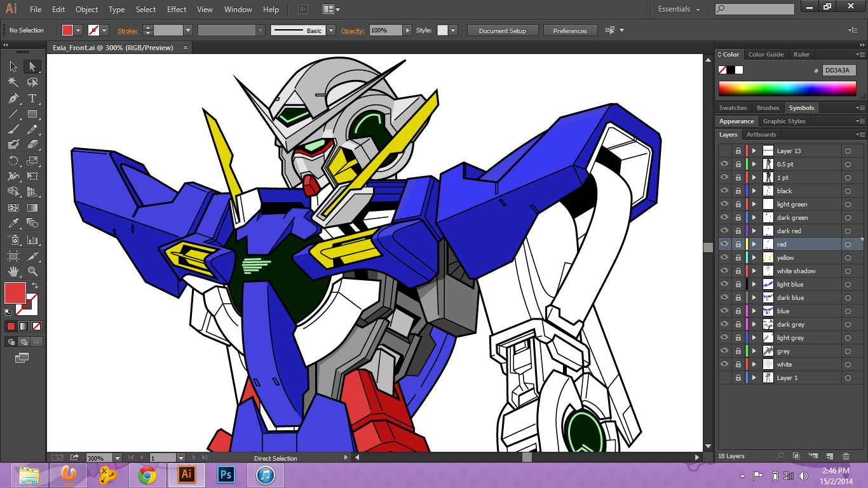868x488 pixels.
Task: Select the Width tool
Action: 13,176
